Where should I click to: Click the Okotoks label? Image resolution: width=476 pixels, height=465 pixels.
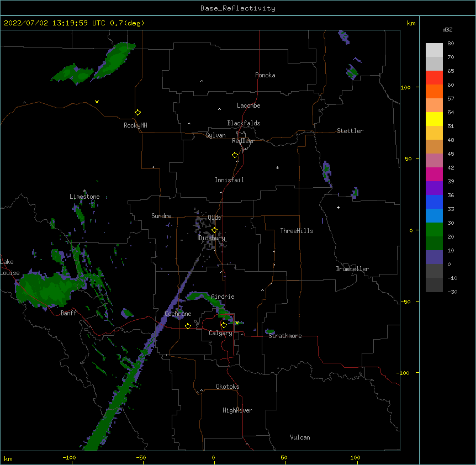tap(228, 387)
